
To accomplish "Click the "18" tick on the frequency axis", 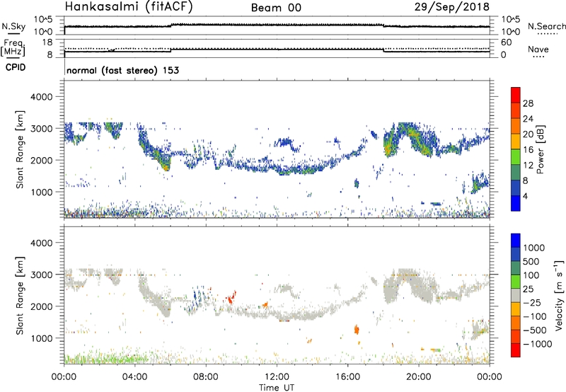I will pyautogui.click(x=47, y=42).
